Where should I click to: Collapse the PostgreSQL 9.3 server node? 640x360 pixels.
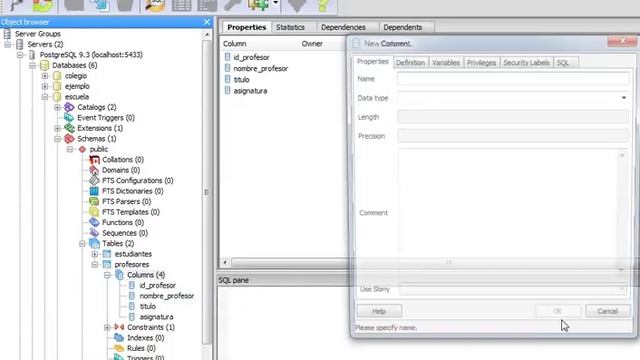pos(20,55)
